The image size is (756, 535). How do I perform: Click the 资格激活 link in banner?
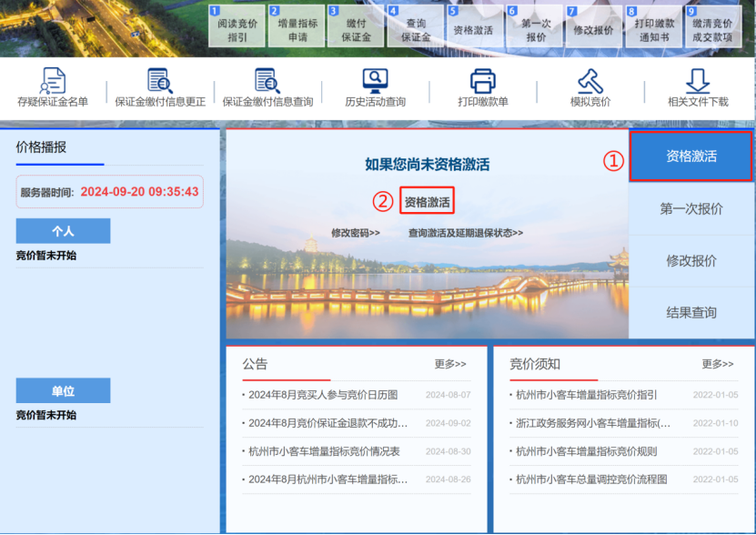427,201
